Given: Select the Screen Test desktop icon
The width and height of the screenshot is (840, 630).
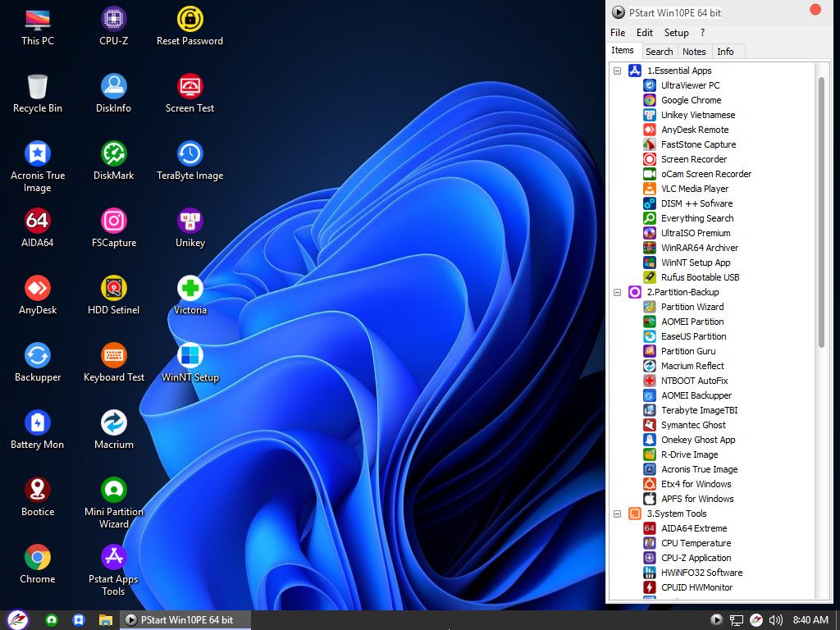Looking at the screenshot, I should pos(189,94).
